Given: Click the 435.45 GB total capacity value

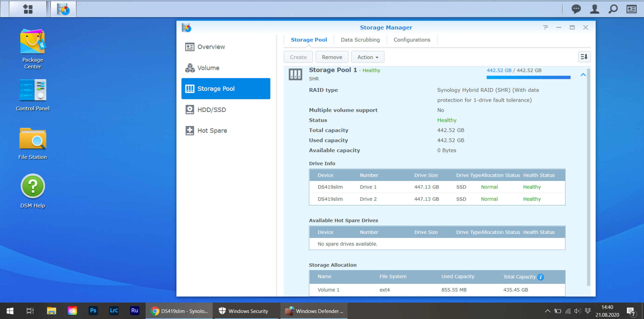Looking at the screenshot, I should pos(515,290).
